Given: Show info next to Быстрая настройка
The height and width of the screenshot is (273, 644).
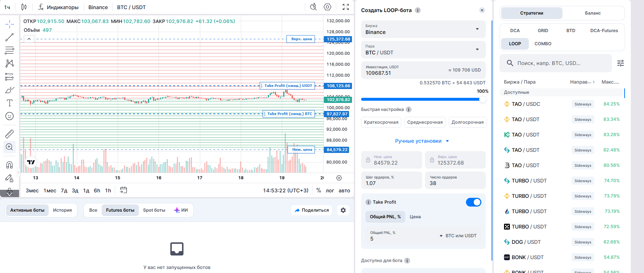Looking at the screenshot, I should (x=409, y=109).
